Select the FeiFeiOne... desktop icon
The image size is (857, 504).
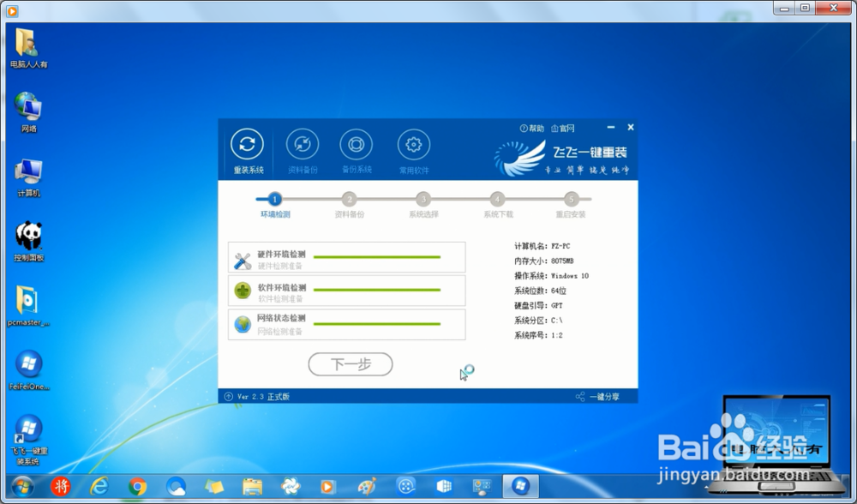29,370
